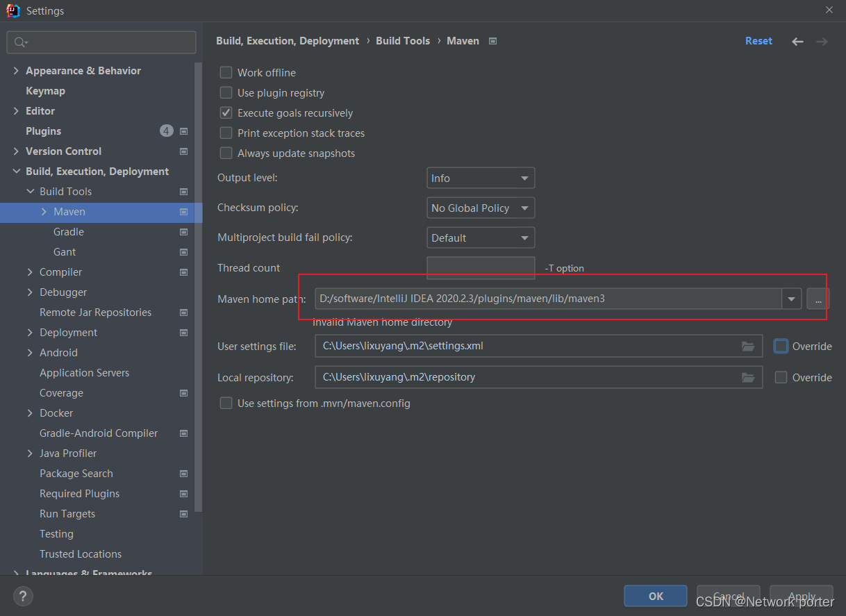Click project-level icon next to Plugins
Viewport: 846px width, 616px height.
tap(184, 131)
